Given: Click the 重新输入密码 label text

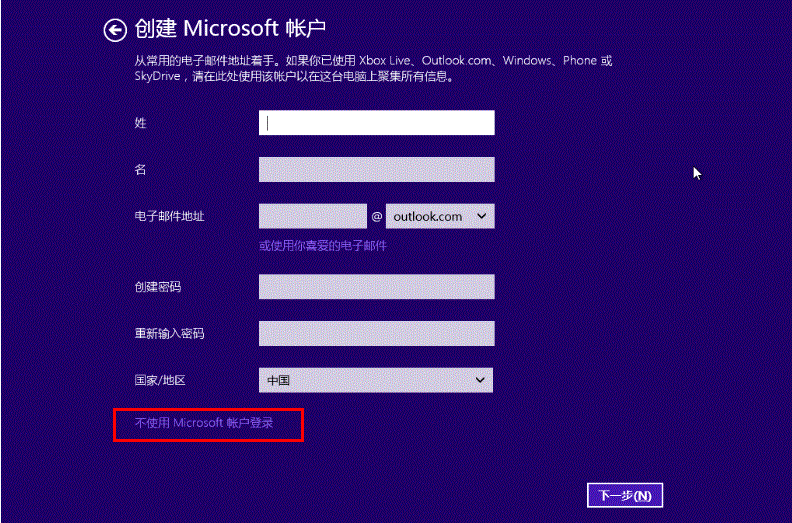Looking at the screenshot, I should click(x=169, y=334).
